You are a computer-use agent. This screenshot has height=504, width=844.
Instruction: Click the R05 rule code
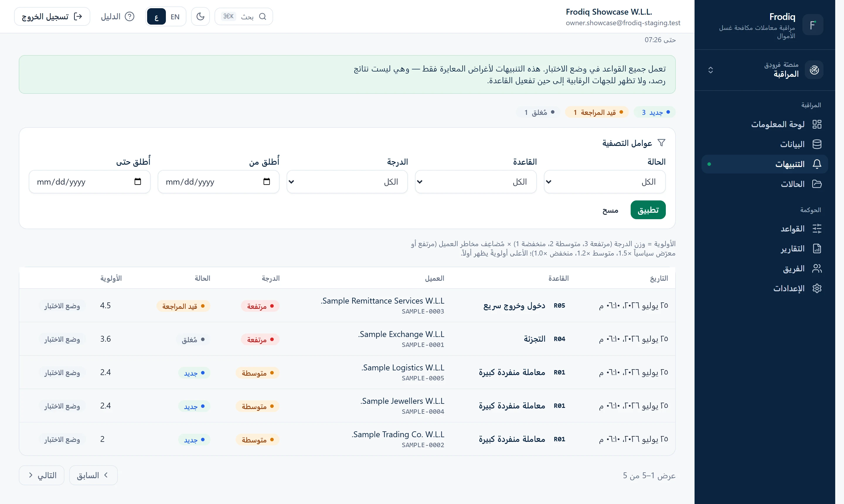[559, 306]
